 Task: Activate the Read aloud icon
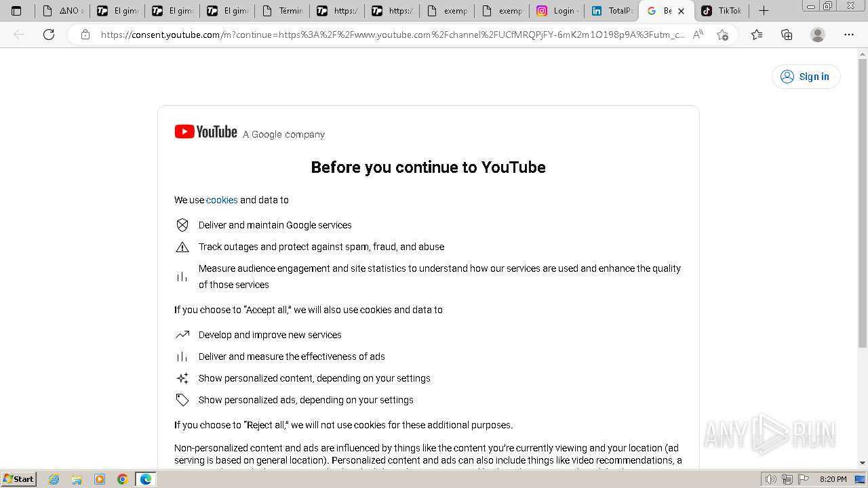click(x=698, y=35)
